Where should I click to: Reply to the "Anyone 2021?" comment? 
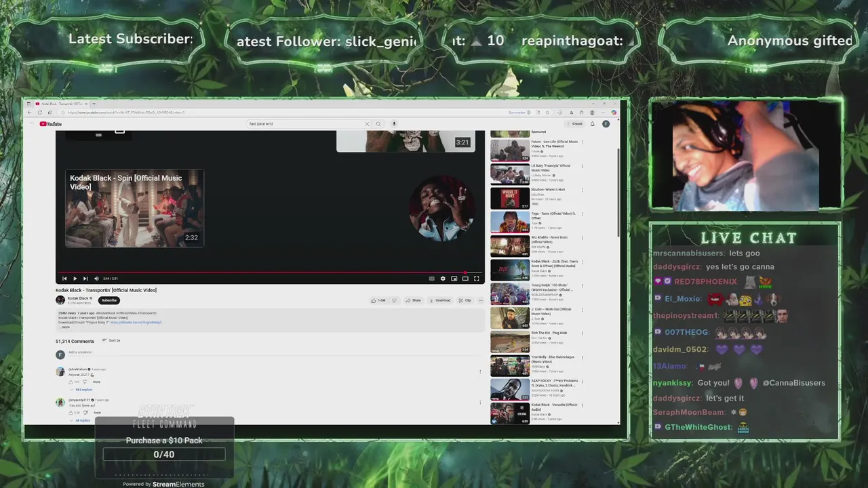pos(96,382)
